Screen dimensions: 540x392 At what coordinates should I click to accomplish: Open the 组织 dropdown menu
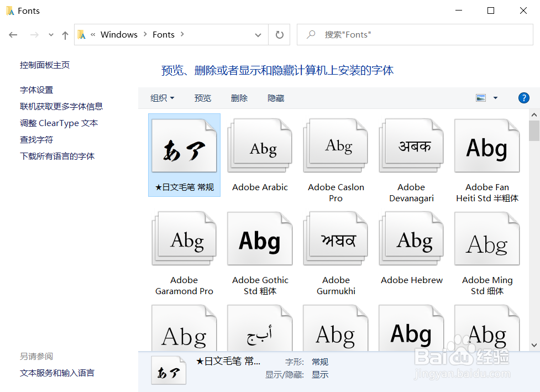click(162, 98)
